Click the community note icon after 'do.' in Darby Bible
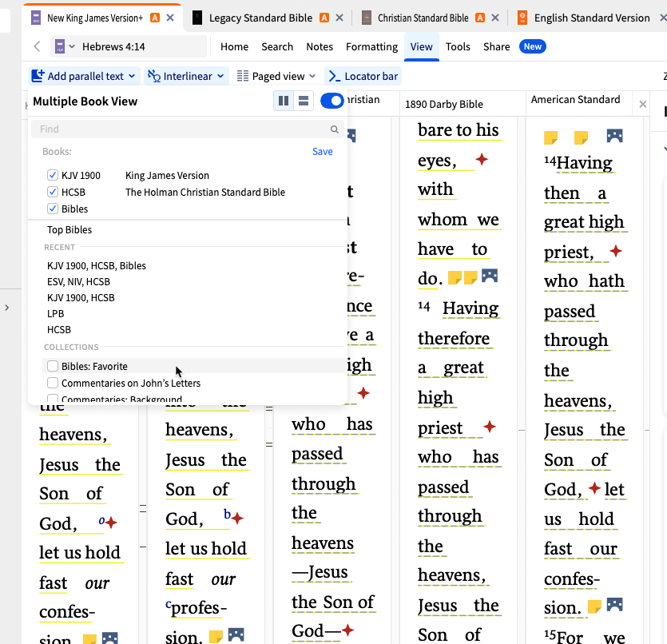 pyautogui.click(x=490, y=276)
